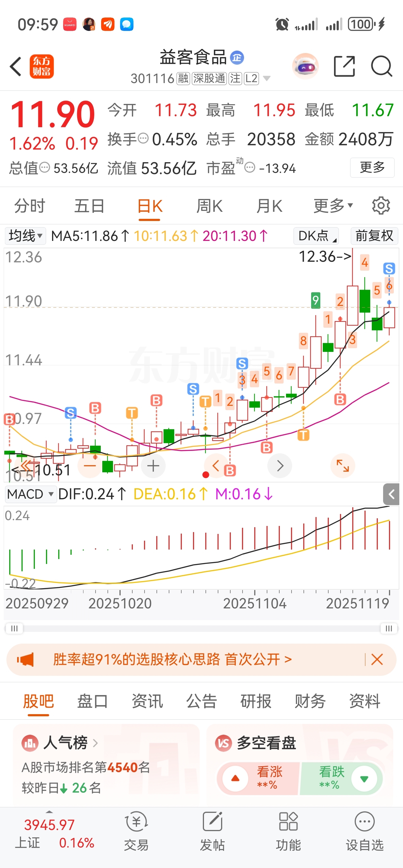Jump to earliest data double arrow
Viewport: 403px width, 868px height.
(27, 465)
